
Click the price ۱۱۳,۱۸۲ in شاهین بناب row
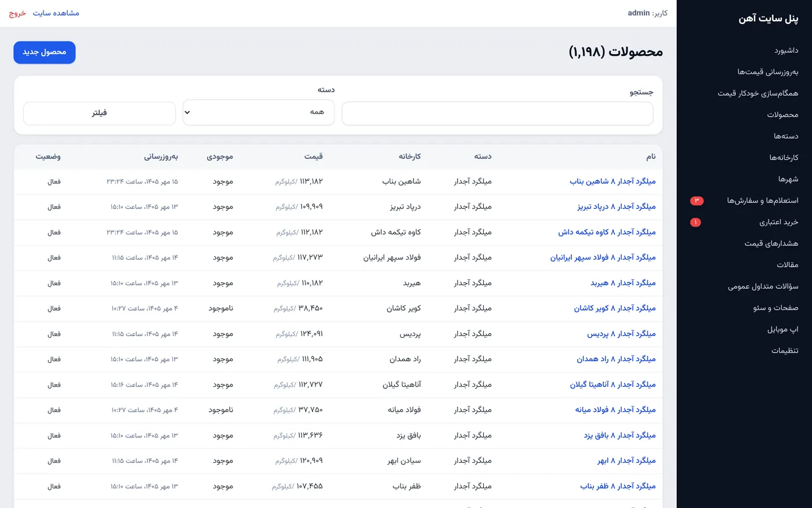[311, 182]
